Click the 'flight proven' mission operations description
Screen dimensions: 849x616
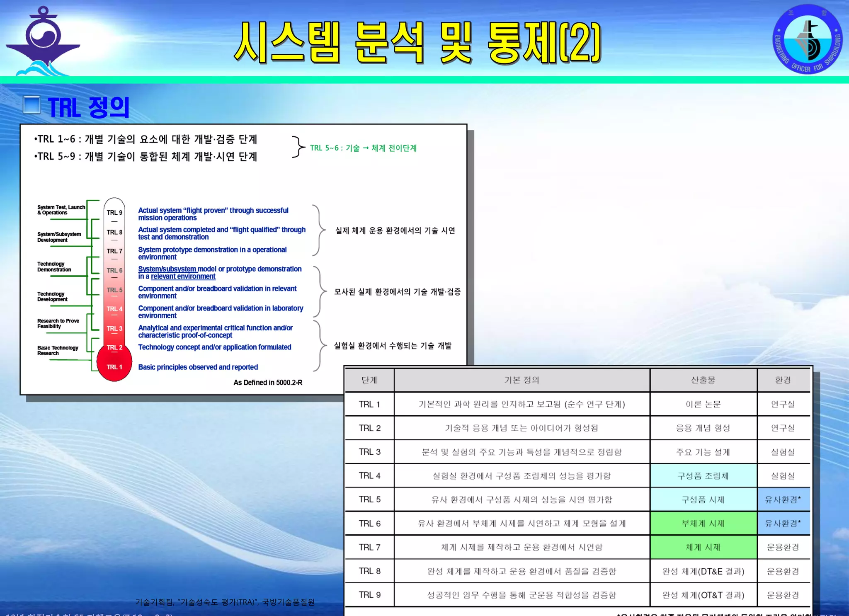tap(213, 214)
